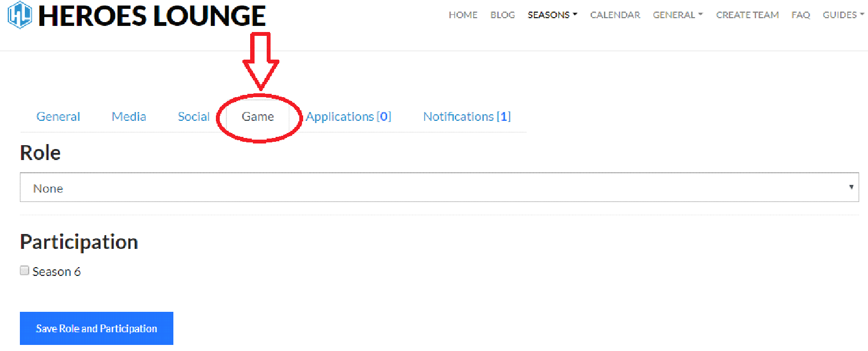Tick the Season 6 participation checkbox

tap(24, 270)
